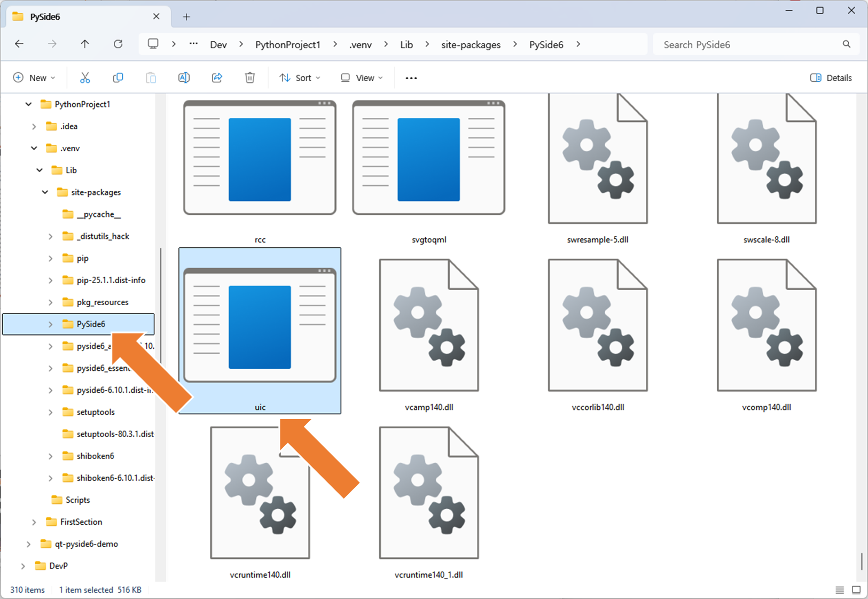Select _distutils_hack folder in tree

coord(103,236)
